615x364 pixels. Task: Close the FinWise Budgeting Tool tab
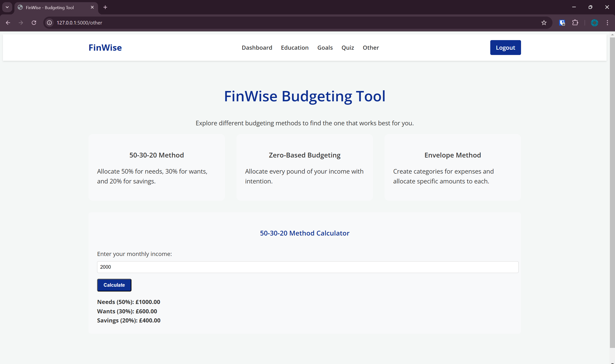pos(92,7)
